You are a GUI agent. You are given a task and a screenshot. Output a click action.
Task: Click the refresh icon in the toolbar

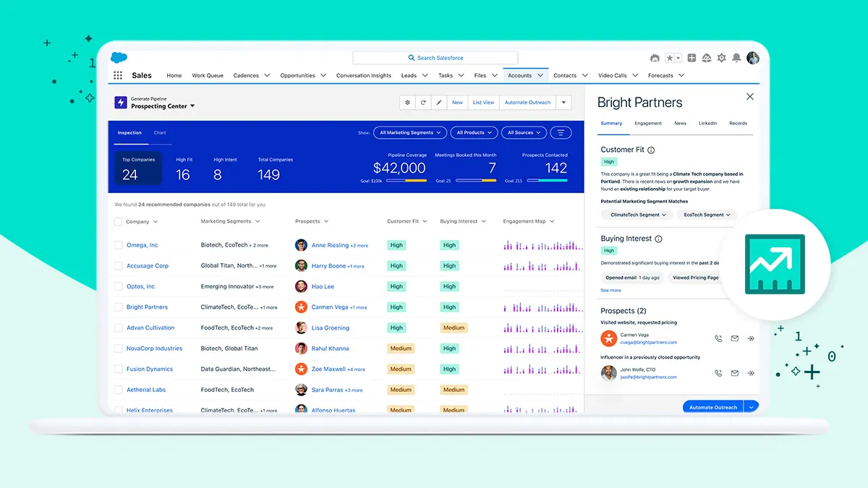423,102
